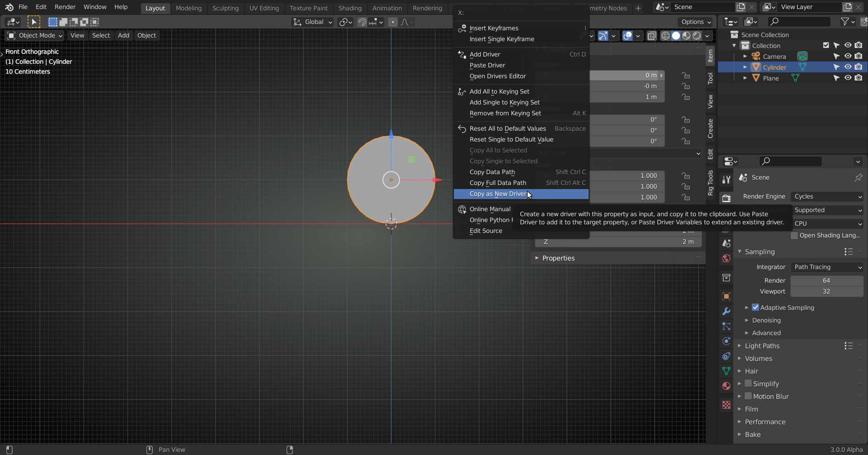Hide the Plane in viewport via eye icon
The height and width of the screenshot is (455, 868).
(848, 78)
